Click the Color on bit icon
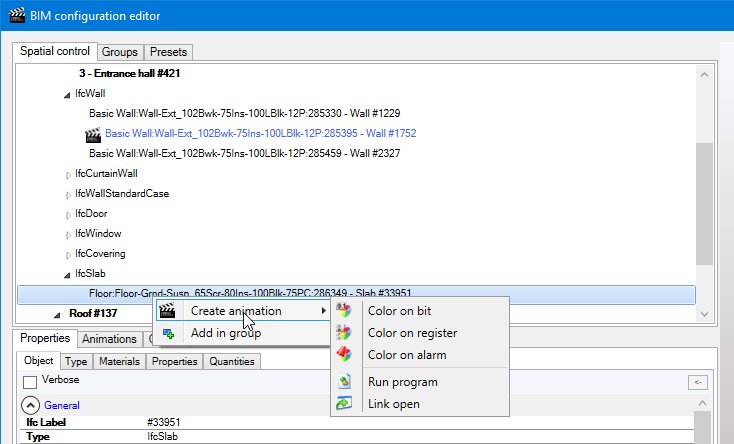 click(x=345, y=311)
